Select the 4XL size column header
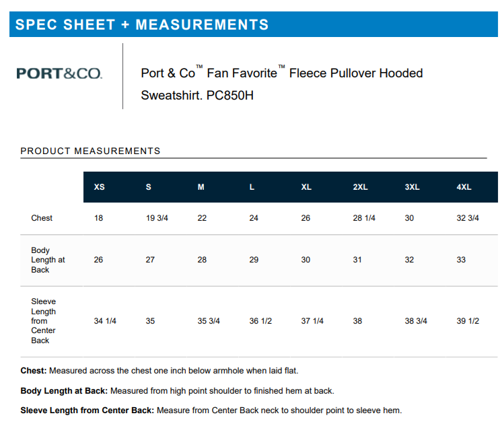504x428 pixels. pyautogui.click(x=464, y=187)
